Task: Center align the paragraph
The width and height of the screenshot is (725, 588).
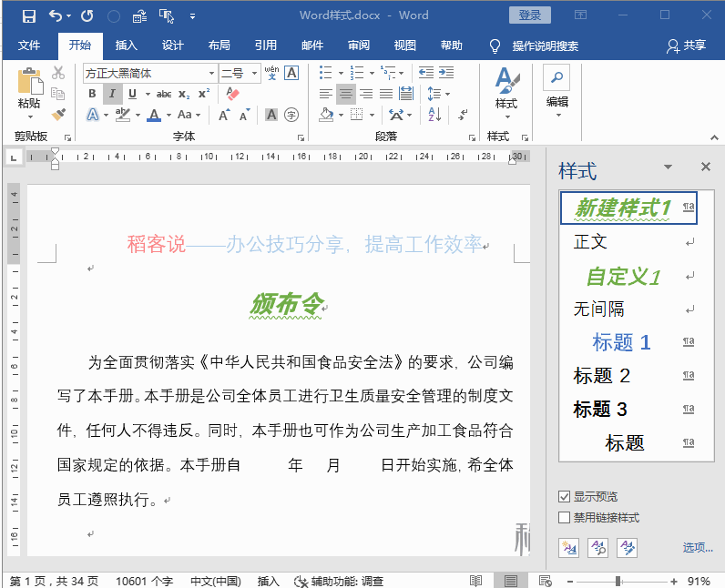Action: click(x=346, y=94)
